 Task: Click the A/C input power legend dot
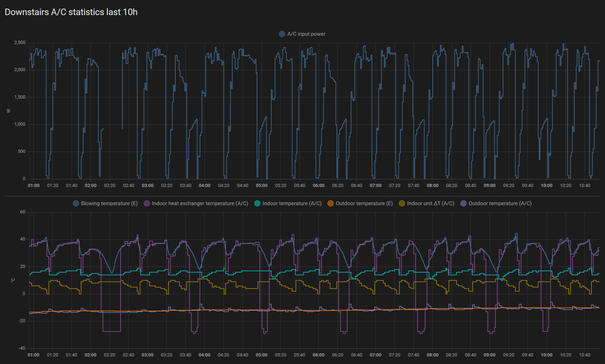[x=282, y=34]
